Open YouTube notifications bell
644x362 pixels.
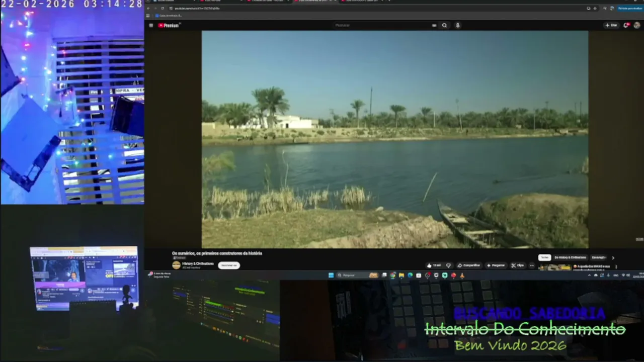click(626, 25)
